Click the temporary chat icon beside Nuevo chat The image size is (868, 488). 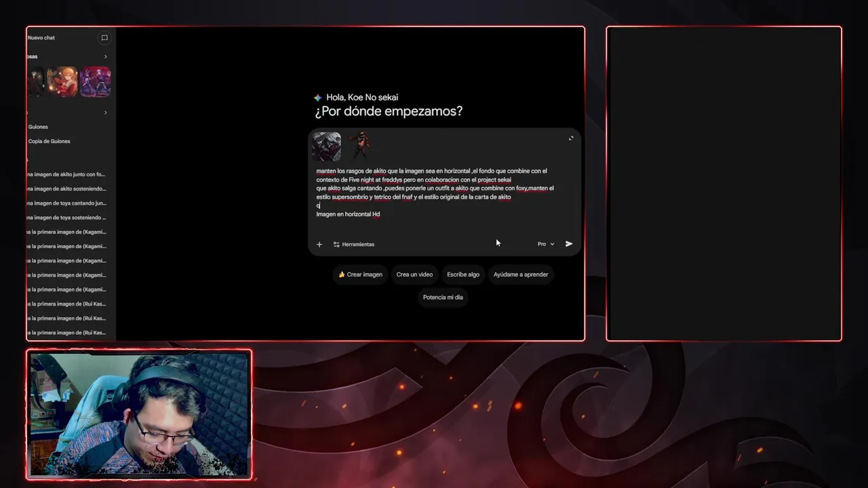pos(104,38)
